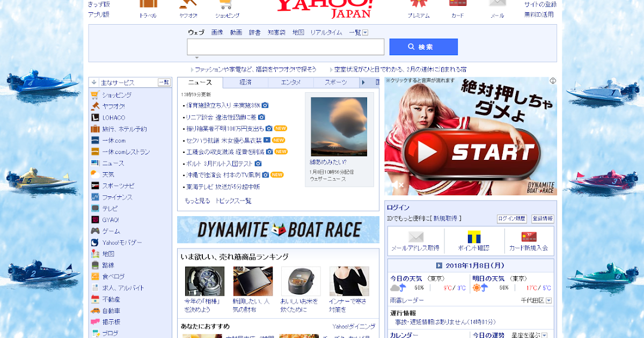Screen dimensions: 644x338
Task: Click the 天気 weather icon in services list
Action: 94,174
